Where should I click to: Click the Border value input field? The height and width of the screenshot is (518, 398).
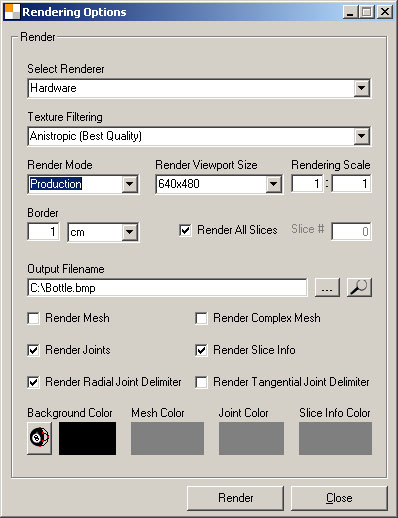coord(43,232)
